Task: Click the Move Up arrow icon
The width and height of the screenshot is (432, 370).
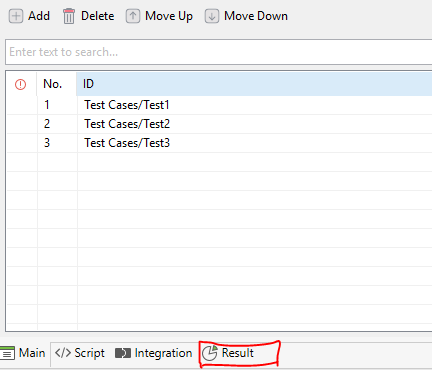Action: 133,16
